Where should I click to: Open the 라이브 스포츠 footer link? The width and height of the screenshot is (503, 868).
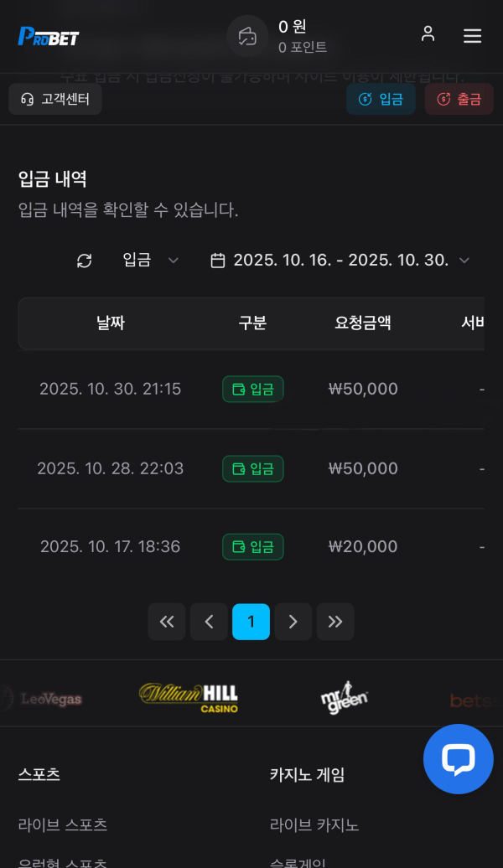pos(63,824)
